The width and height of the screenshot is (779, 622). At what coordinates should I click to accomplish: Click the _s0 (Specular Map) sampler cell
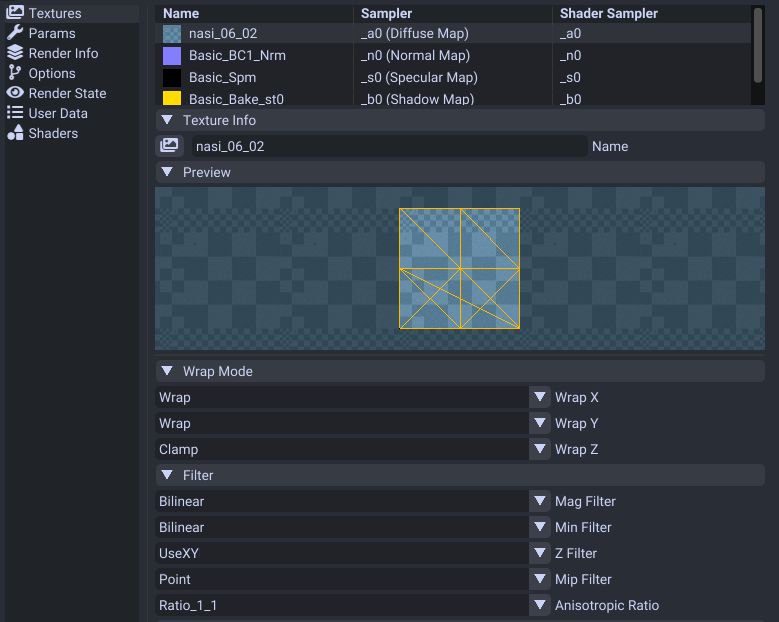click(x=419, y=77)
